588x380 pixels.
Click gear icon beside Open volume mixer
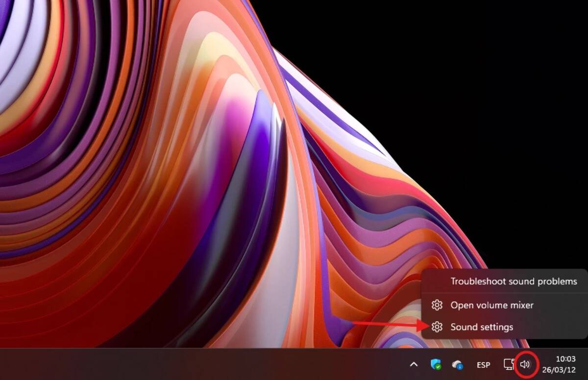437,305
